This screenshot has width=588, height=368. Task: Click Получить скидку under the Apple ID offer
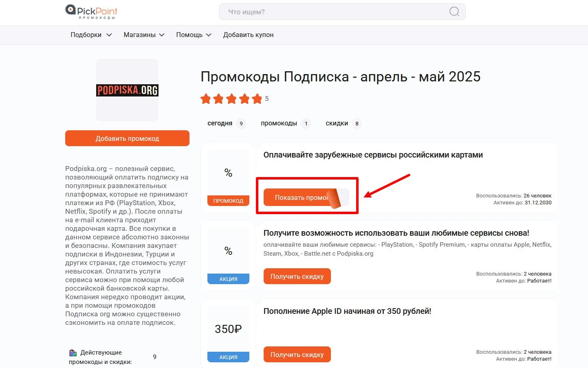tap(297, 355)
